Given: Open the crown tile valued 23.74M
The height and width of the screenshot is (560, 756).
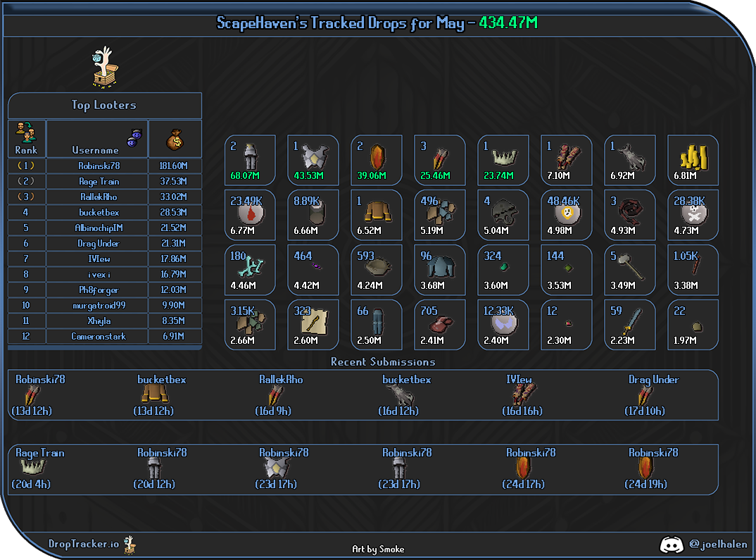Looking at the screenshot, I should point(503,160).
